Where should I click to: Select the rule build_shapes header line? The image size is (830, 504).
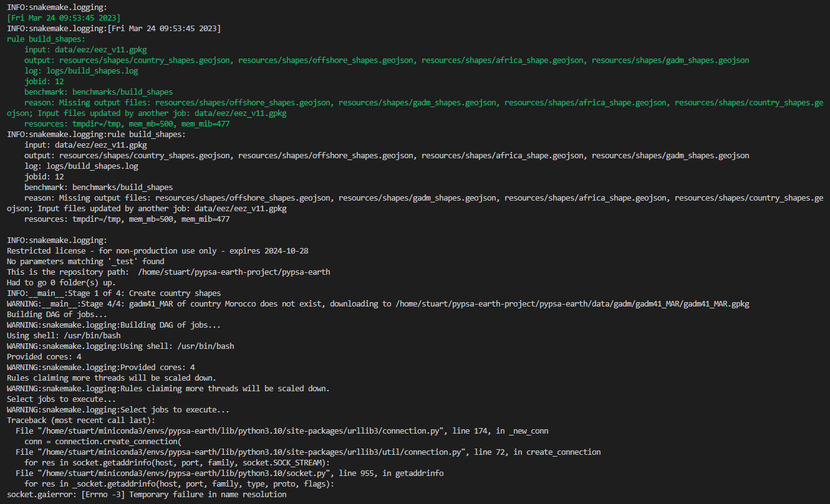[x=41, y=39]
